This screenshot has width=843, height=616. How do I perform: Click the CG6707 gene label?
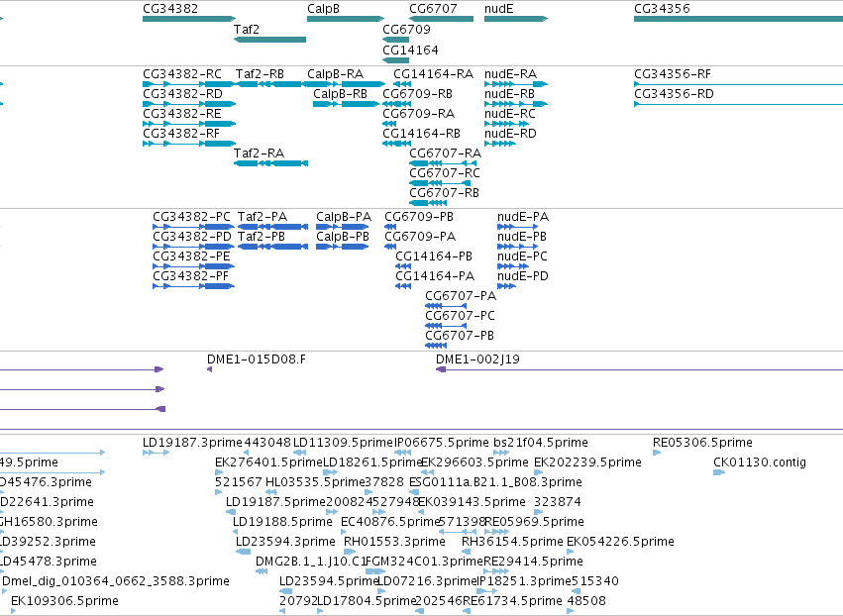(x=433, y=9)
